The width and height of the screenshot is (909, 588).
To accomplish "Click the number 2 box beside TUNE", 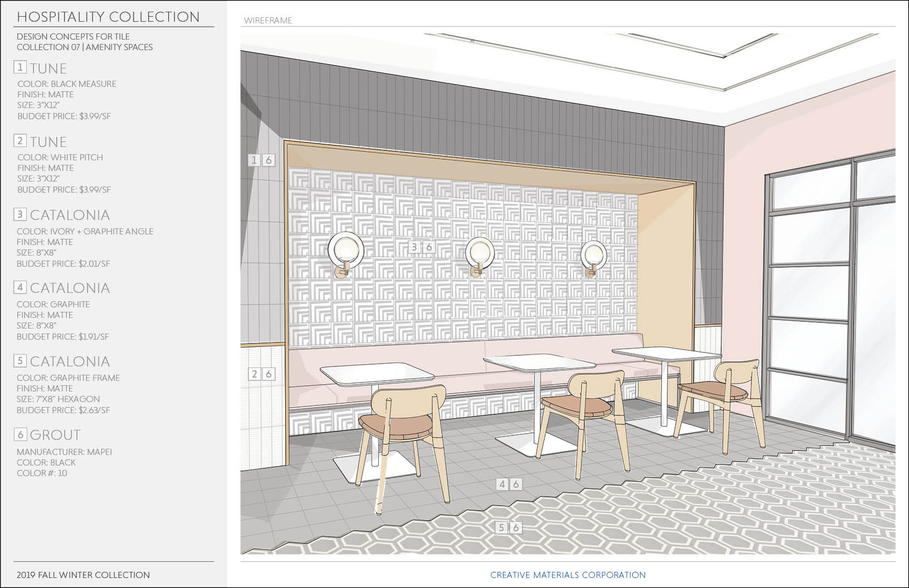I will coord(20,141).
